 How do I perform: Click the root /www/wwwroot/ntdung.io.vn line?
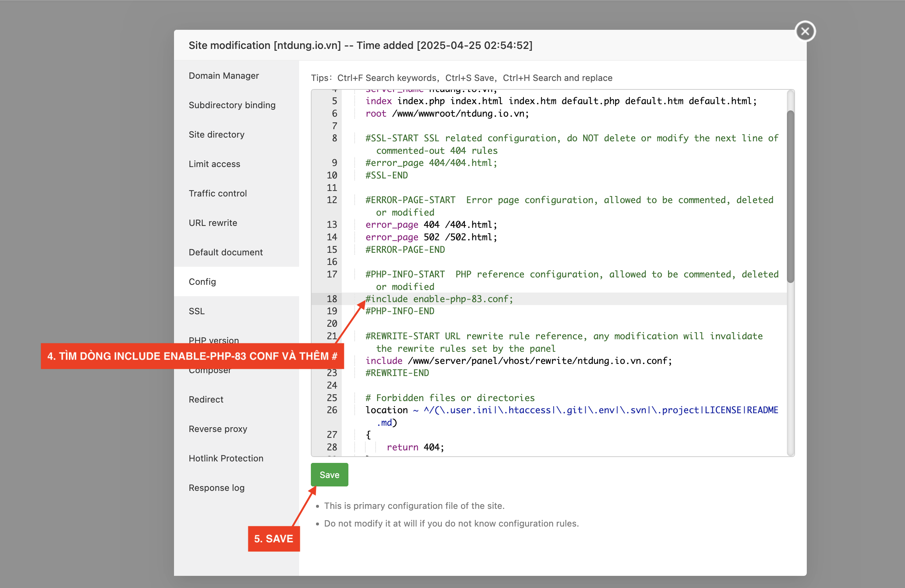point(447,113)
